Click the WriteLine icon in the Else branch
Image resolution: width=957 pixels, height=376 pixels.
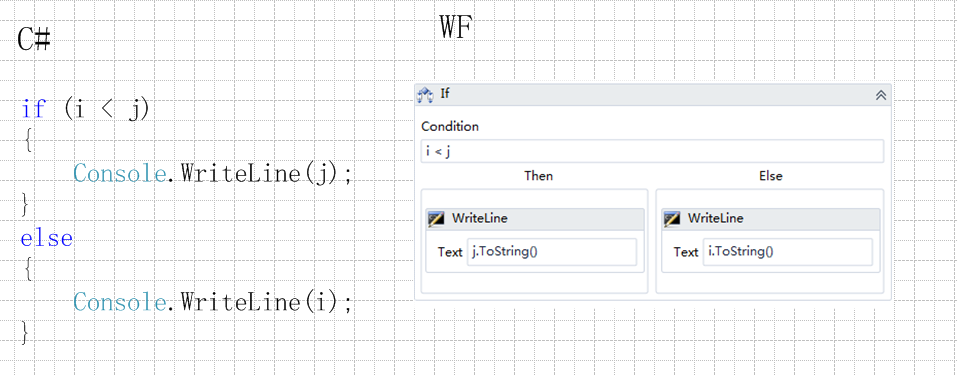click(671, 219)
